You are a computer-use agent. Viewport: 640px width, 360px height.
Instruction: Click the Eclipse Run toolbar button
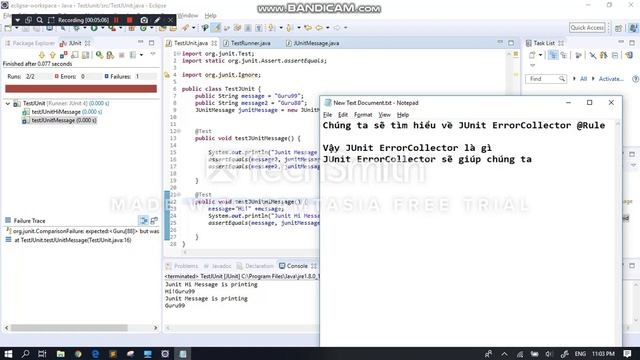pyautogui.click(x=94, y=28)
